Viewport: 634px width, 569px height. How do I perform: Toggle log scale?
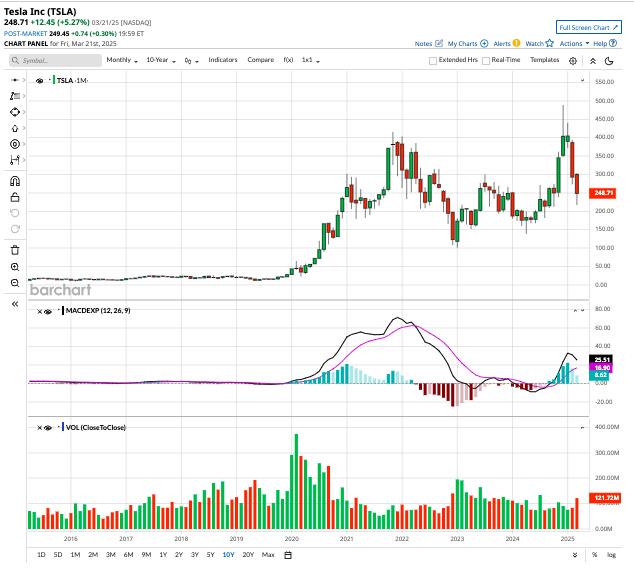click(x=611, y=555)
